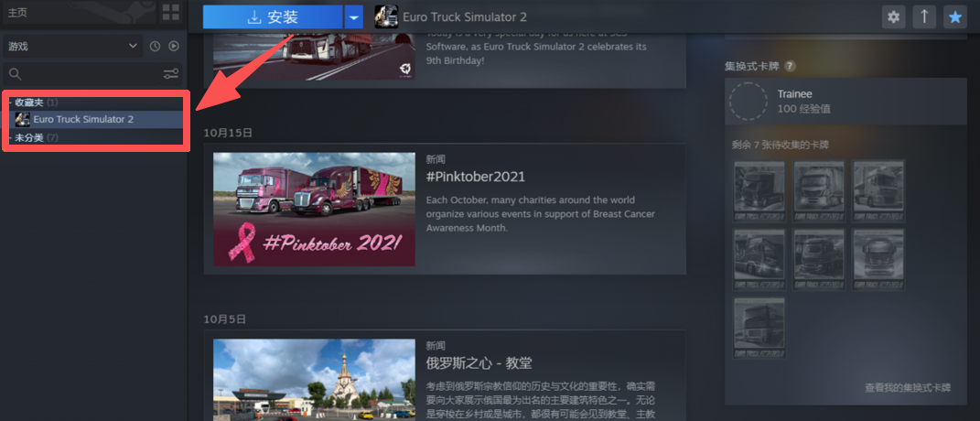
Task: Go to 主页 in the sidebar
Action: (16, 12)
